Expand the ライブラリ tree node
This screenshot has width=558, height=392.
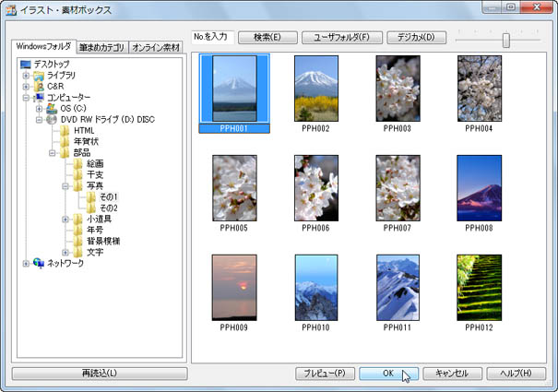[26, 75]
